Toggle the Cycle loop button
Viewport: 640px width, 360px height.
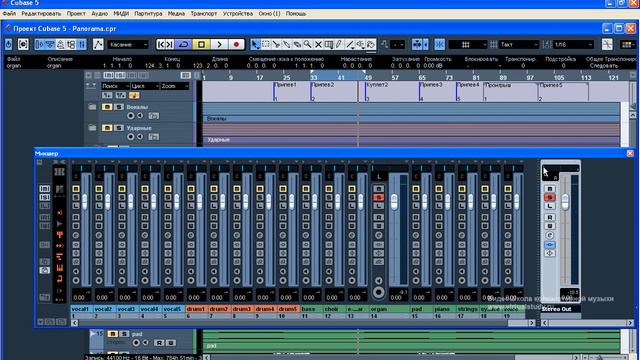click(x=184, y=44)
